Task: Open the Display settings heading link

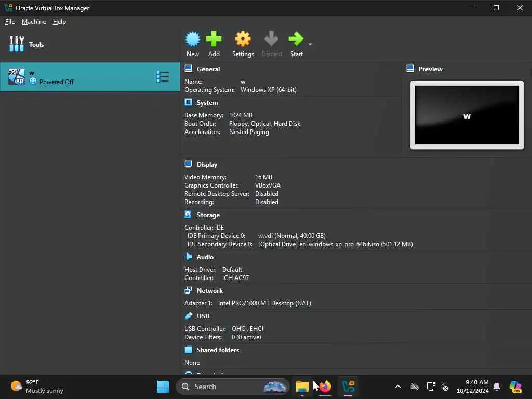Action: [x=207, y=165]
